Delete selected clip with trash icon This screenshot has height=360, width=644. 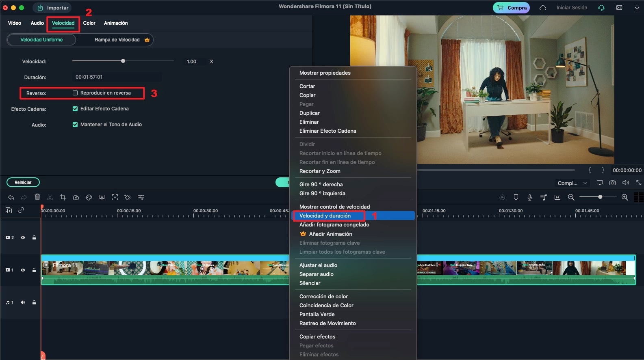37,197
